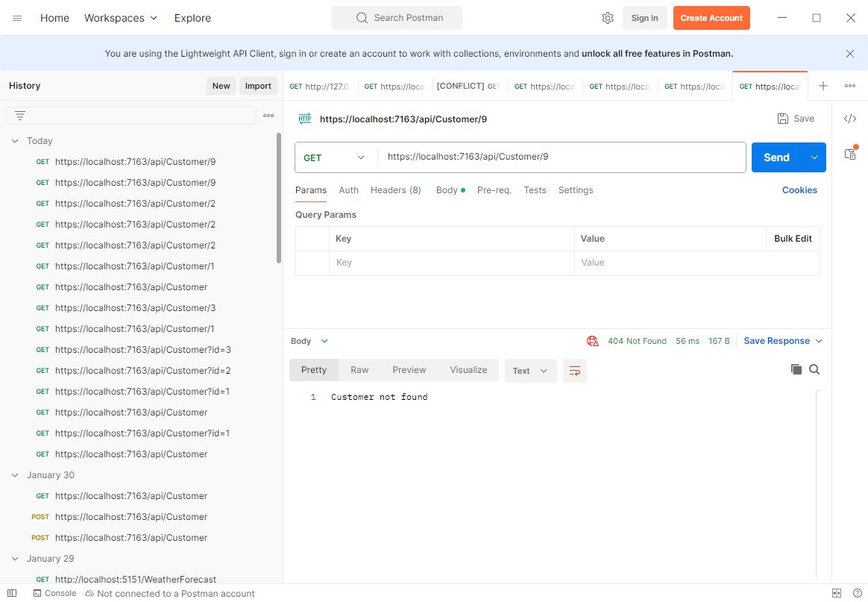Toggle the line wrap icon in response

click(x=574, y=371)
